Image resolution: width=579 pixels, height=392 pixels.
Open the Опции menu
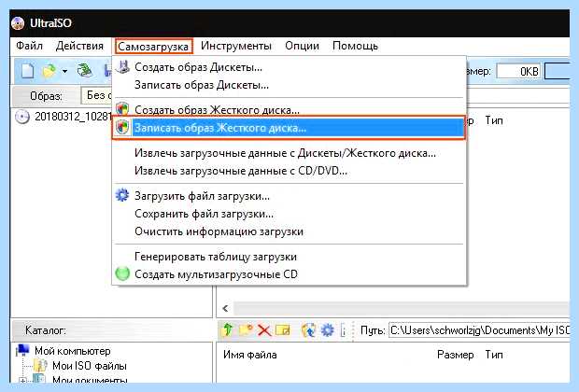tap(302, 46)
